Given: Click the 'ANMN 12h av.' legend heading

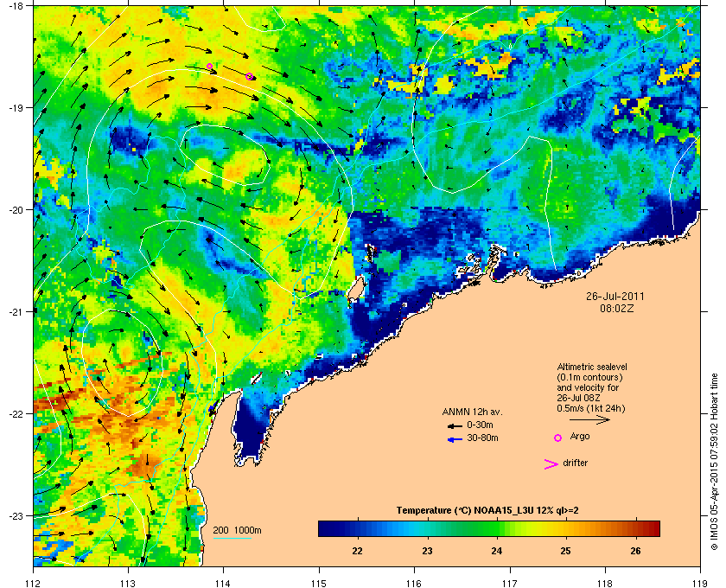Looking at the screenshot, I should [472, 412].
